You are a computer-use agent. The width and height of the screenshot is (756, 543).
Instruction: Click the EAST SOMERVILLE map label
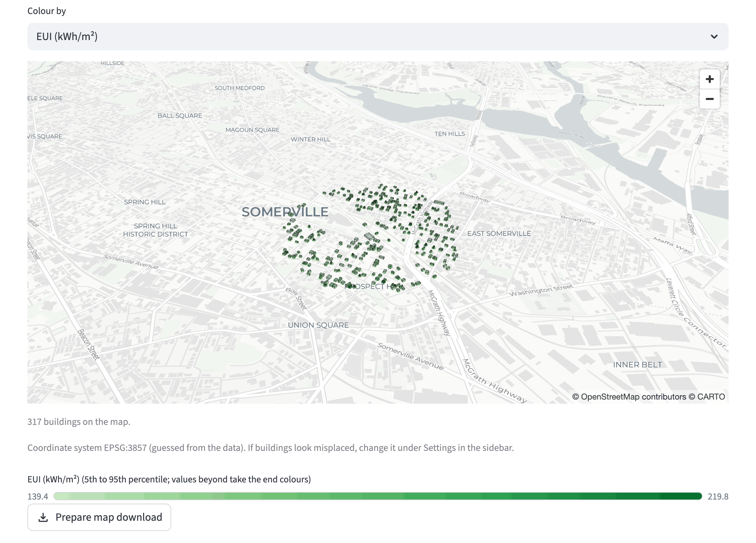(499, 233)
